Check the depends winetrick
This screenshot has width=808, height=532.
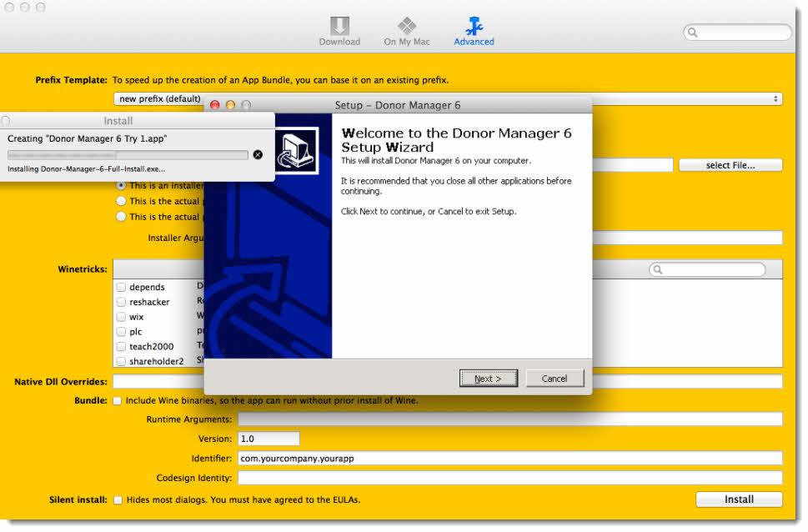[x=121, y=287]
